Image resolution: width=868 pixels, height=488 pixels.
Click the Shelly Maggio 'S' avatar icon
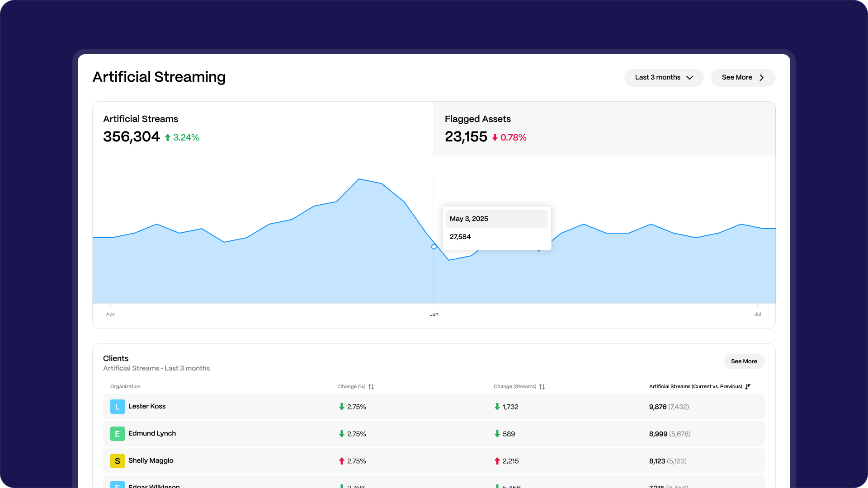(x=117, y=461)
